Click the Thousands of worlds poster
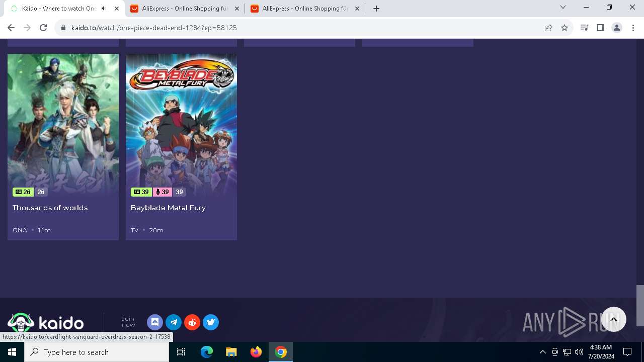 tap(63, 125)
